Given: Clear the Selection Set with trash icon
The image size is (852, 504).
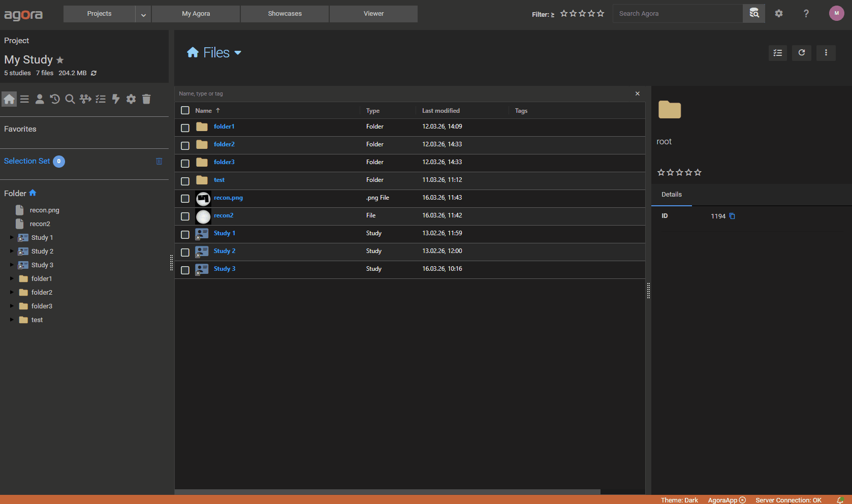Looking at the screenshot, I should pyautogui.click(x=159, y=161).
